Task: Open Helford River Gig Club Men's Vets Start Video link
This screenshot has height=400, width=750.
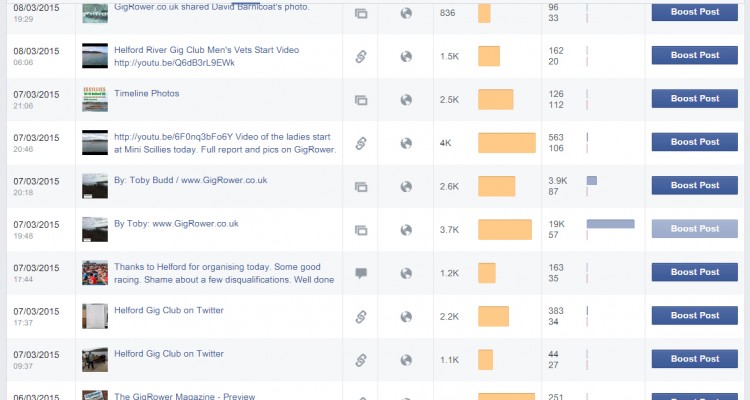Action: [206, 56]
